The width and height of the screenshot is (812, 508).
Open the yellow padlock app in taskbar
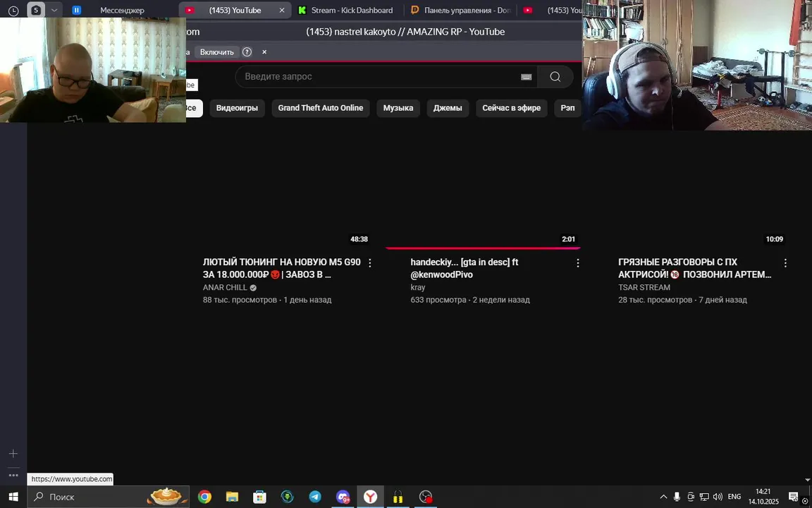[x=398, y=497]
